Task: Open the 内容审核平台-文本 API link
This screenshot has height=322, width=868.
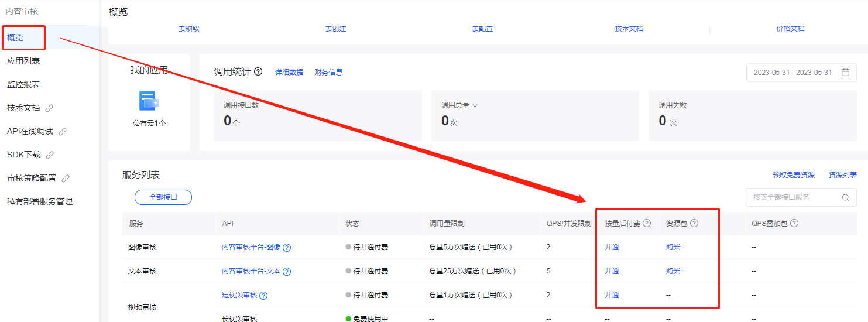Action: 251,271
